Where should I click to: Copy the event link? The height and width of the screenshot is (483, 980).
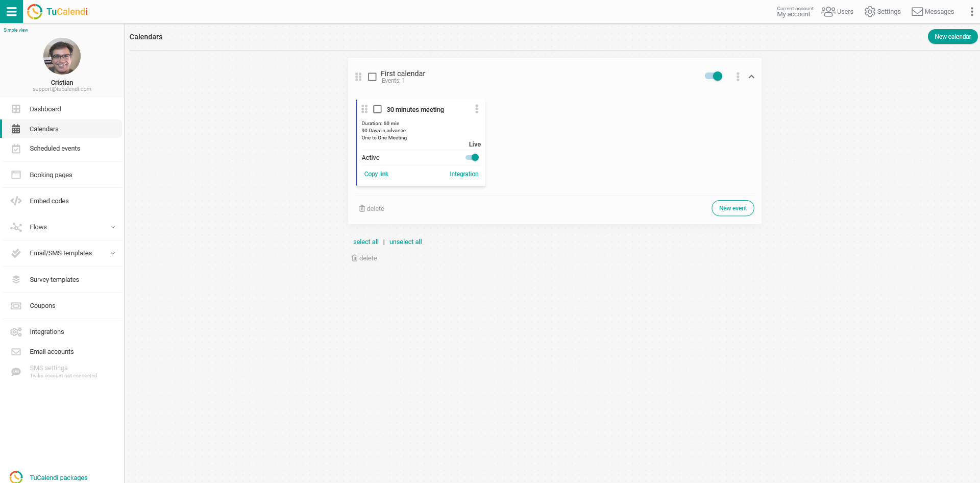tap(376, 174)
